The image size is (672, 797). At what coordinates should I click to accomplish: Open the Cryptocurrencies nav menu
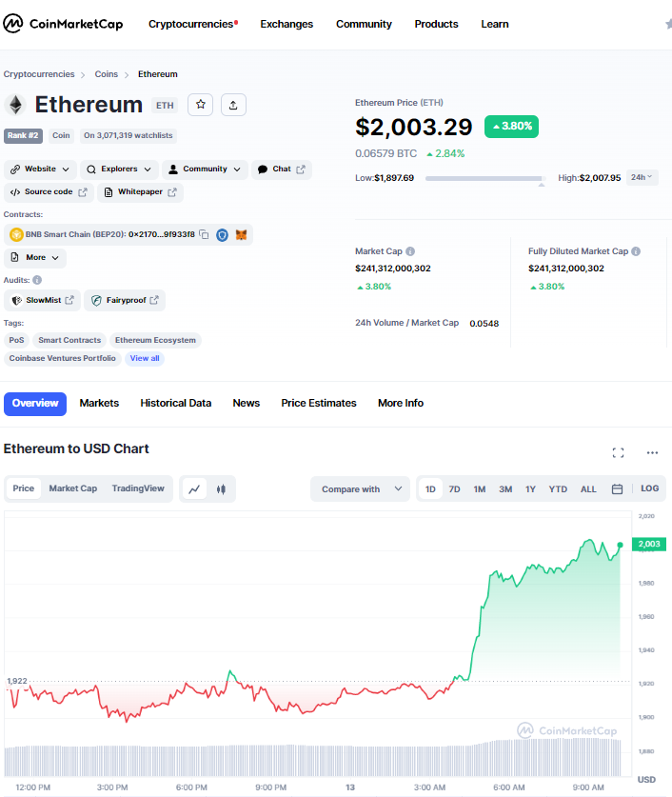(193, 24)
